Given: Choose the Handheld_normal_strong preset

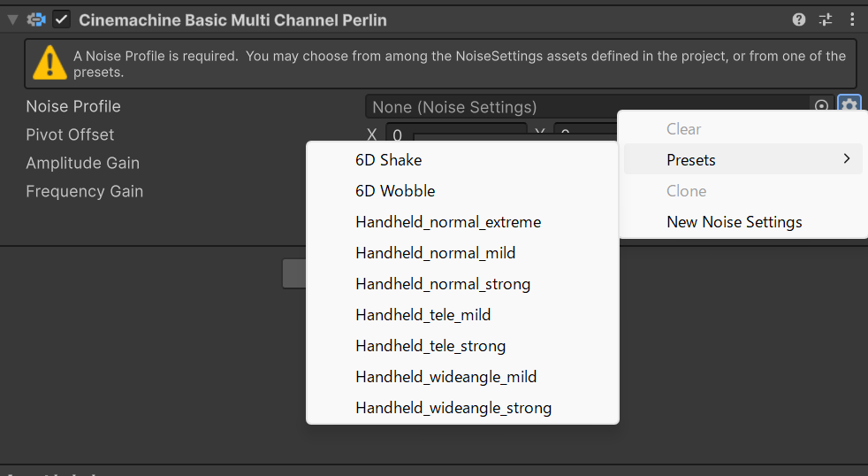Looking at the screenshot, I should point(462,284).
